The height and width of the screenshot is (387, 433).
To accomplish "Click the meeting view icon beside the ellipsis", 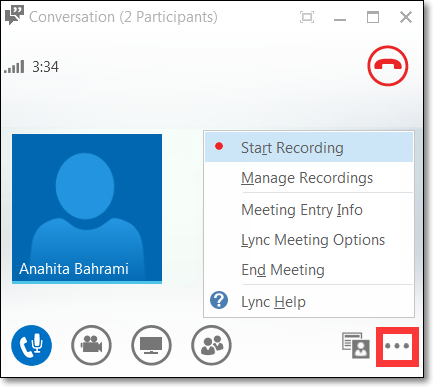I will point(356,345).
